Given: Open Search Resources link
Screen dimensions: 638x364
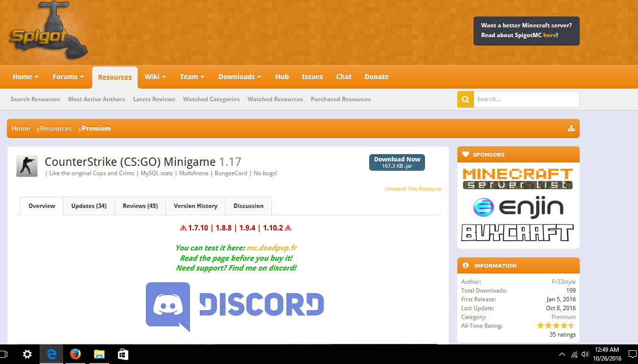Looking at the screenshot, I should coord(35,99).
